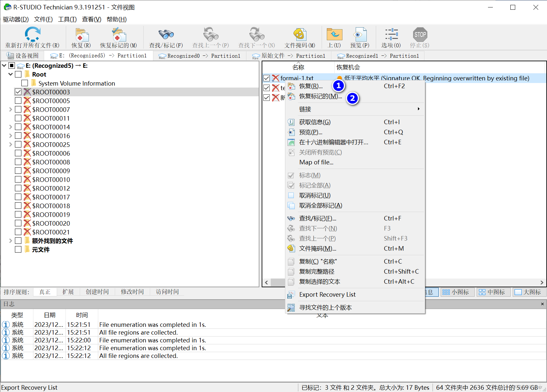
Task: Click log entry 'All file regions are collected.' 15:21:51
Action: point(138,332)
